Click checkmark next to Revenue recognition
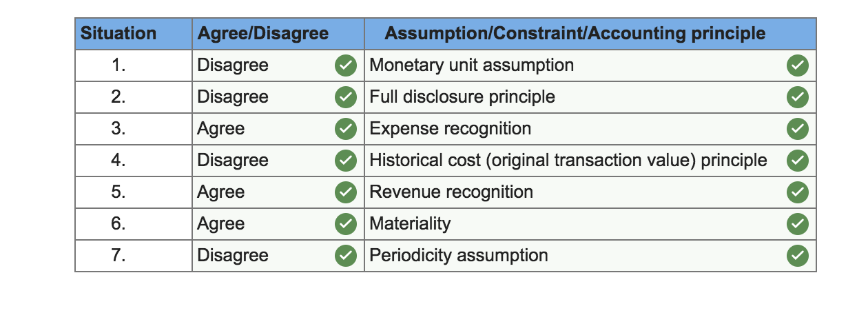Screen dimensions: 868x324 (797, 192)
